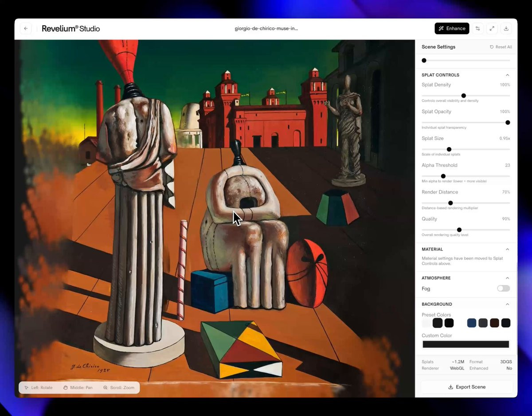Viewport: 532px width, 416px height.
Task: Reset All scene settings
Action: [x=501, y=47]
